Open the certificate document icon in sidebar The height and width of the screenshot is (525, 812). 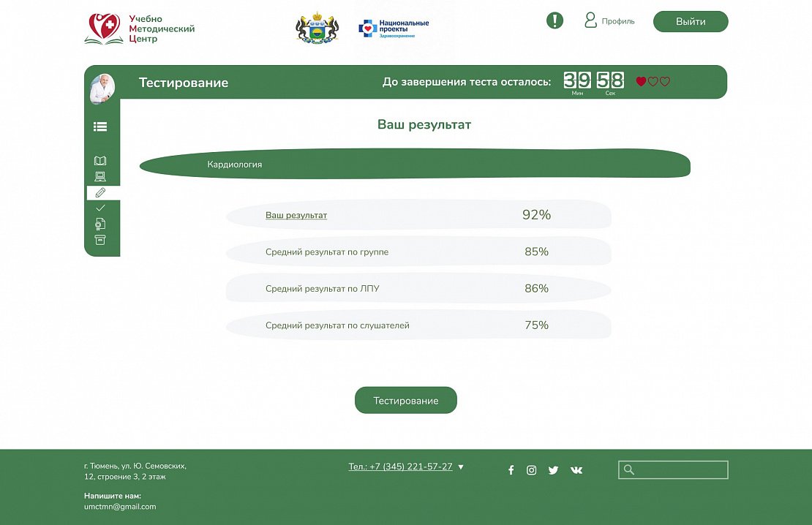[100, 224]
